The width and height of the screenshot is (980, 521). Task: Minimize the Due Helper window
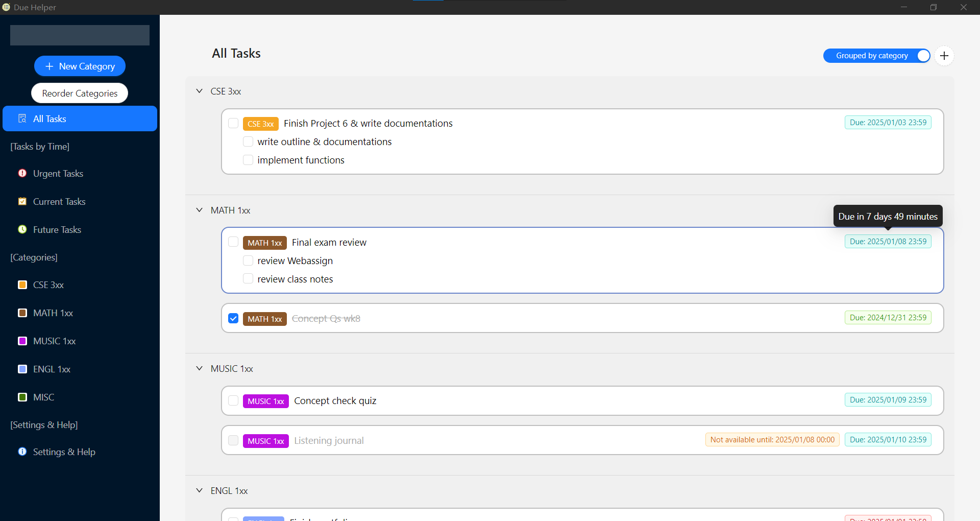pyautogui.click(x=904, y=7)
